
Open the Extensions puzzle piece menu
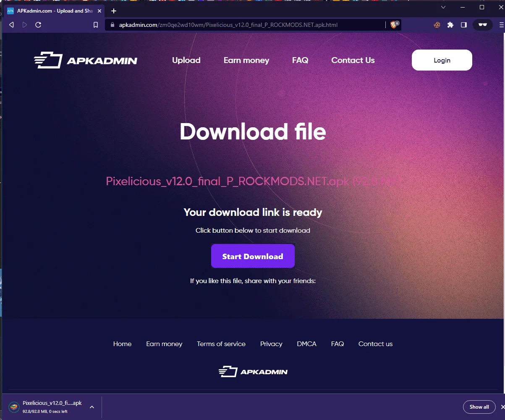pyautogui.click(x=450, y=25)
